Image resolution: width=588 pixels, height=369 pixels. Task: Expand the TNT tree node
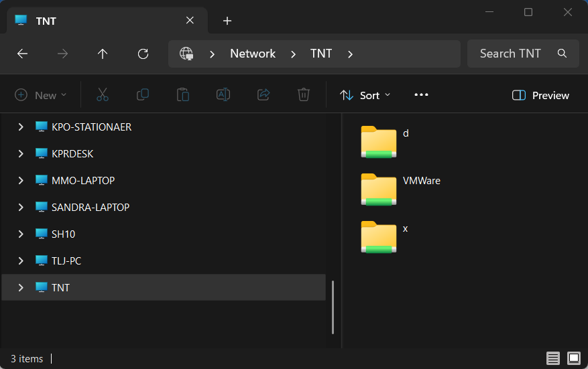pyautogui.click(x=21, y=287)
